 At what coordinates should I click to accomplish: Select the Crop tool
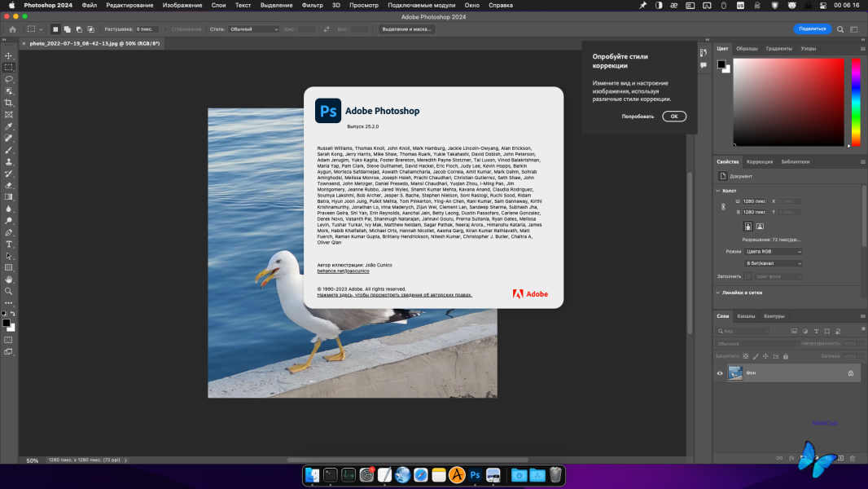click(9, 103)
